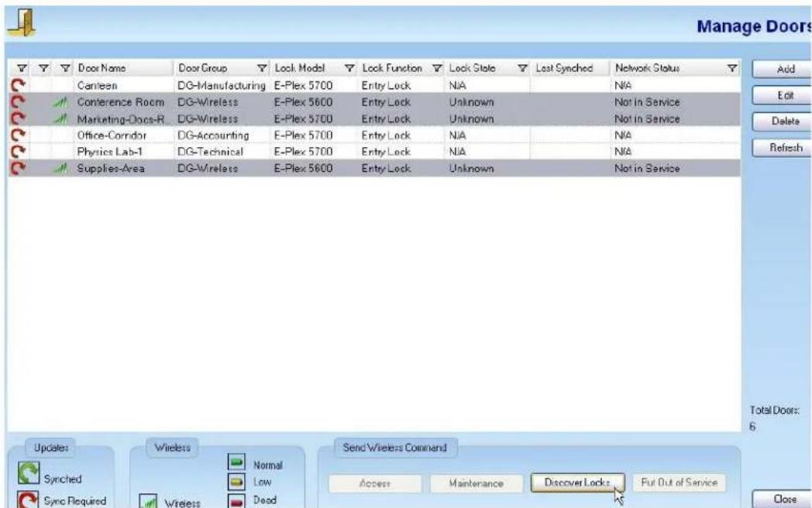Click the Wireless legend signal icon
This screenshot has height=508, width=812.
tap(149, 501)
